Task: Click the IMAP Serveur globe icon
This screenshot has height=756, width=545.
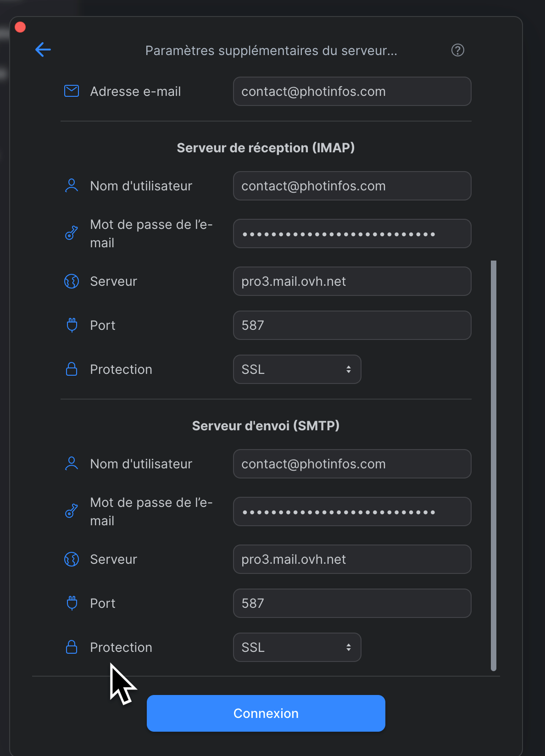Action: (72, 281)
